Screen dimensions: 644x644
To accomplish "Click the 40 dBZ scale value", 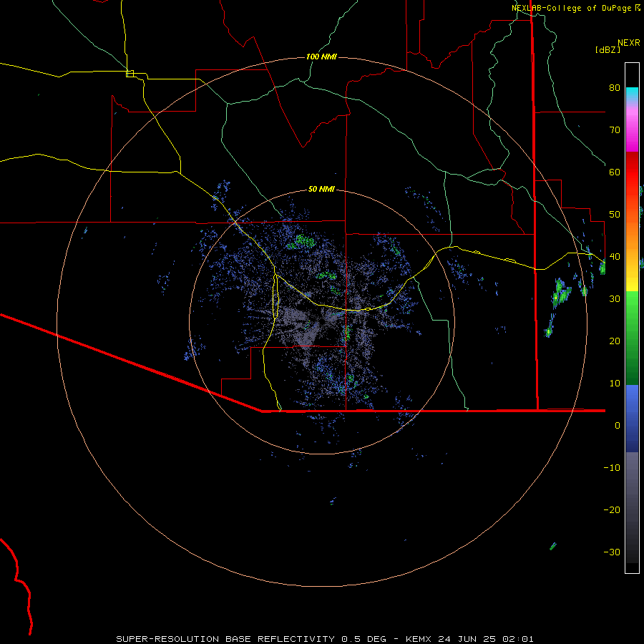I will (x=615, y=256).
